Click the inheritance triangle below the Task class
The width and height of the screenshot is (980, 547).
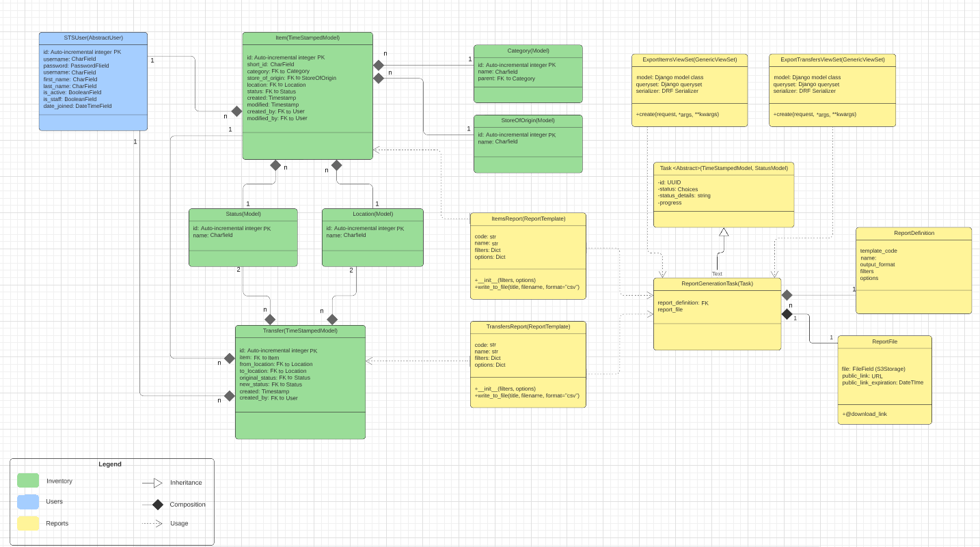[x=724, y=232]
